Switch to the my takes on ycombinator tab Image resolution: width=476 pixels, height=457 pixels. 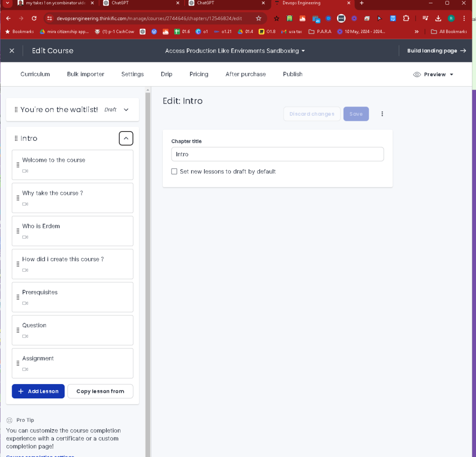[x=56, y=3]
